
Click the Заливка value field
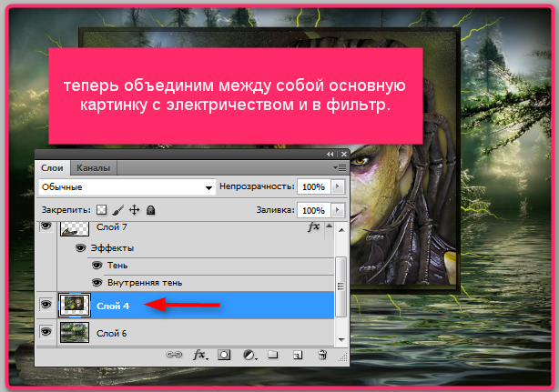click(314, 210)
